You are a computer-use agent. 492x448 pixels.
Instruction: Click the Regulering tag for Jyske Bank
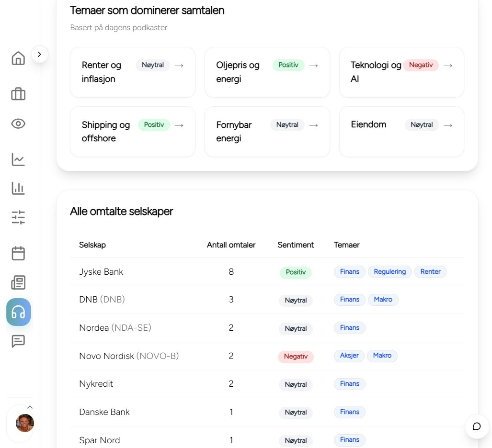coord(389,272)
